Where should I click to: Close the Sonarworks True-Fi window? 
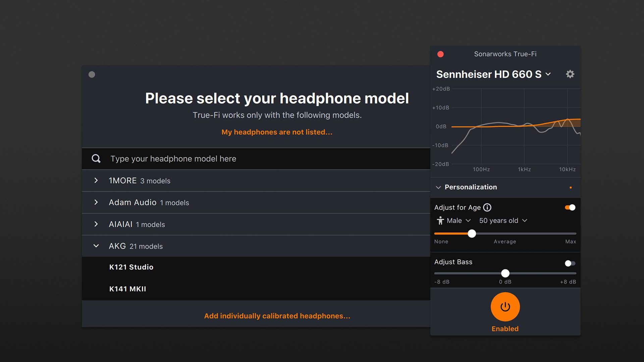click(440, 54)
